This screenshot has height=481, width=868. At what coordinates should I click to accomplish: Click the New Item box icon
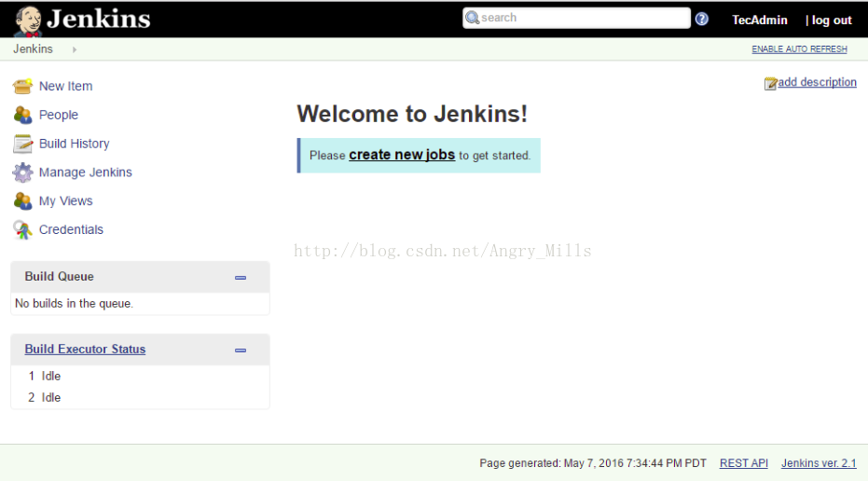pos(22,86)
